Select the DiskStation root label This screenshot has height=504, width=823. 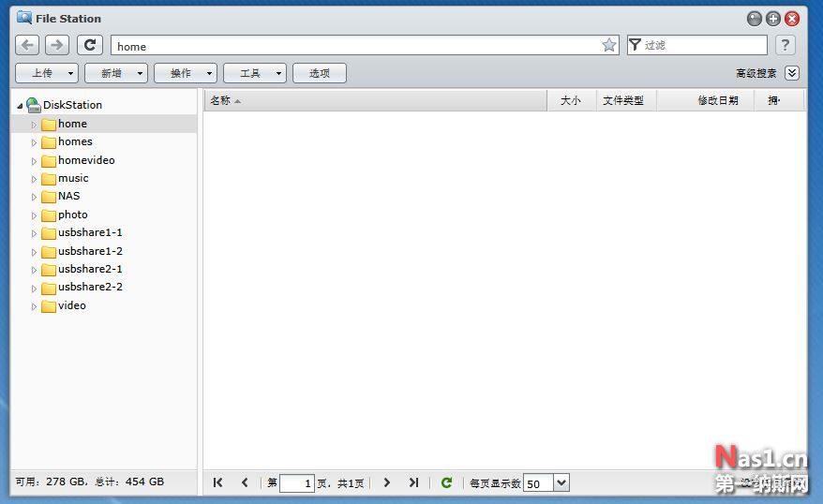(x=72, y=105)
